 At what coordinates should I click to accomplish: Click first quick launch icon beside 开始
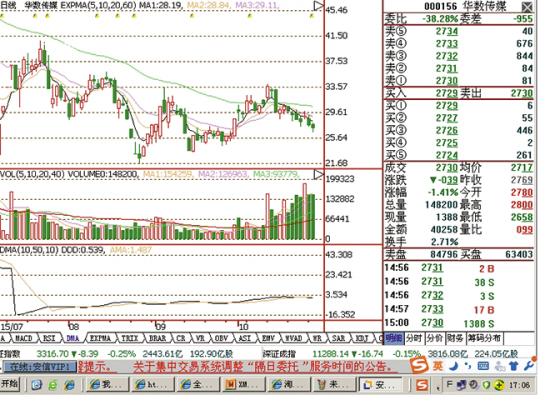[36, 385]
